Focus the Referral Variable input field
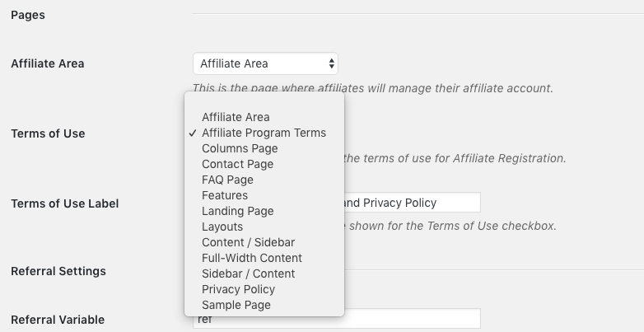644x332 pixels. pyautogui.click(x=412, y=319)
